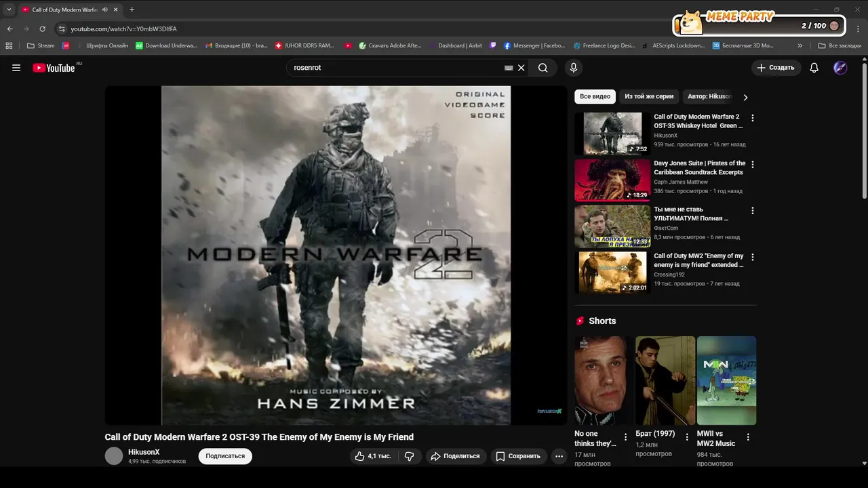Like the video with thumbs up
This screenshot has height=488, width=868.
pos(374,456)
